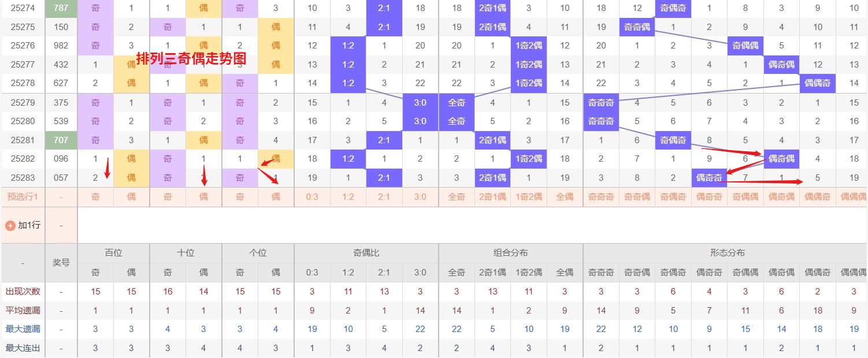
Task: Mark 奇奇奇 in the 预选行1 row
Action: click(x=601, y=197)
